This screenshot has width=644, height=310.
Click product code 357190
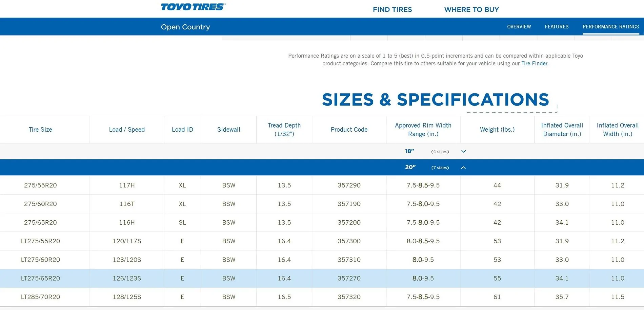point(349,204)
